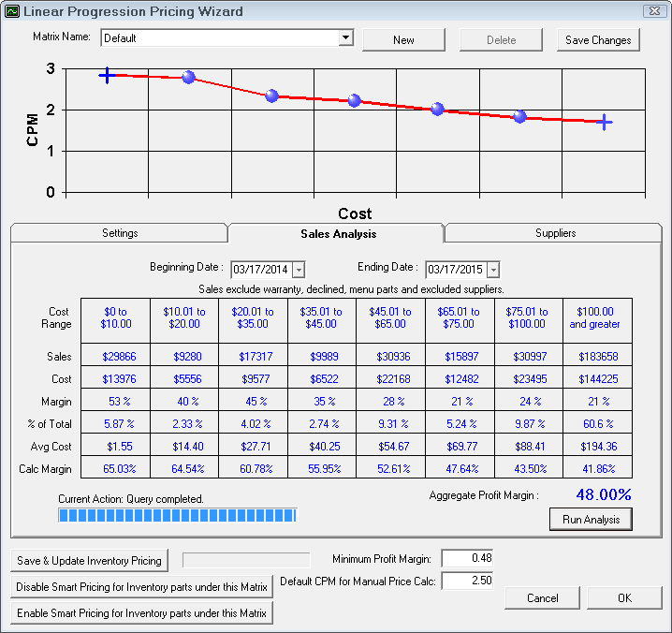Image resolution: width=672 pixels, height=633 pixels.
Task: Open the Matrix Name dropdown
Action: [x=345, y=37]
